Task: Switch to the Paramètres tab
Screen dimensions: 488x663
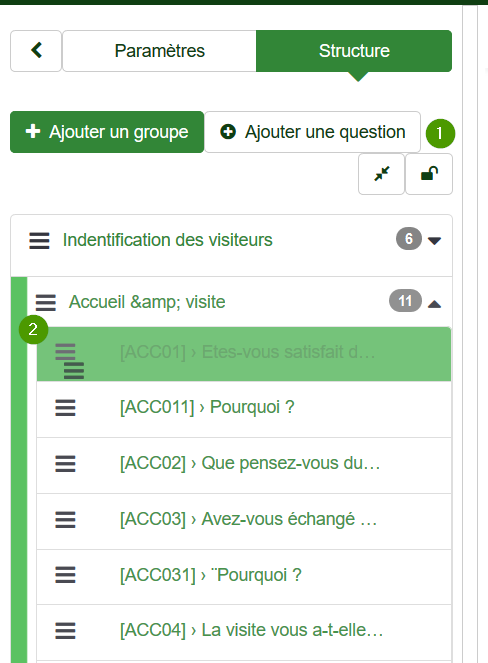Action: point(159,51)
